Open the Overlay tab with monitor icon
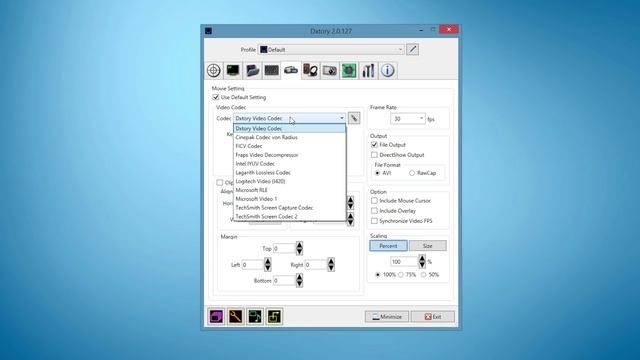This screenshot has width=640, height=360. pyautogui.click(x=233, y=71)
